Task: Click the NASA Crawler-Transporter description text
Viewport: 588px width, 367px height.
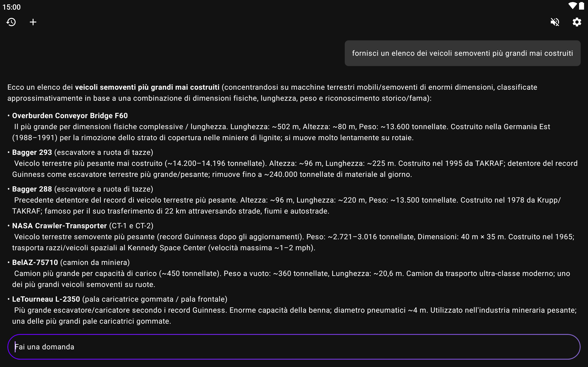Action: [293, 242]
